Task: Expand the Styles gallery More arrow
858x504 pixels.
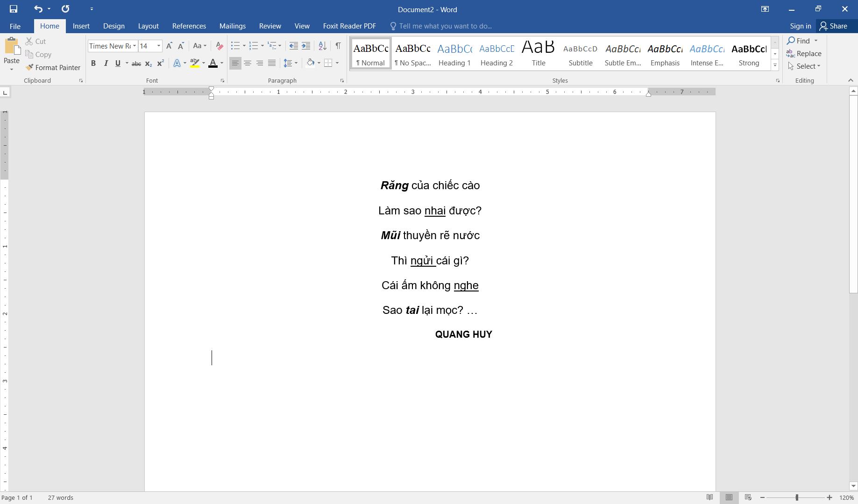Action: tap(775, 65)
